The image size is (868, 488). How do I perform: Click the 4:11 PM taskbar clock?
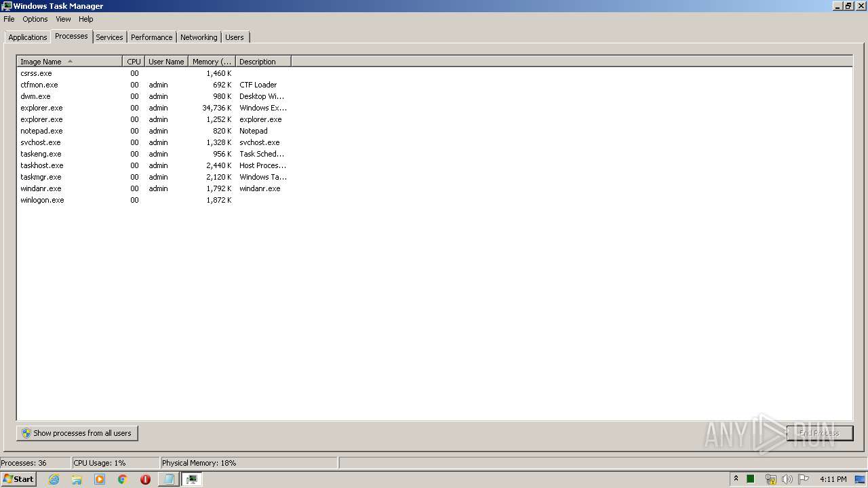833,479
